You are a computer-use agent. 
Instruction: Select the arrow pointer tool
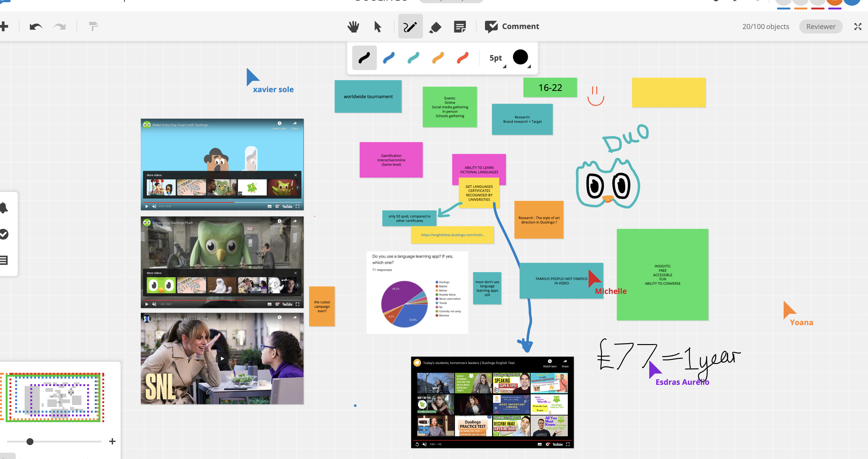coord(378,27)
